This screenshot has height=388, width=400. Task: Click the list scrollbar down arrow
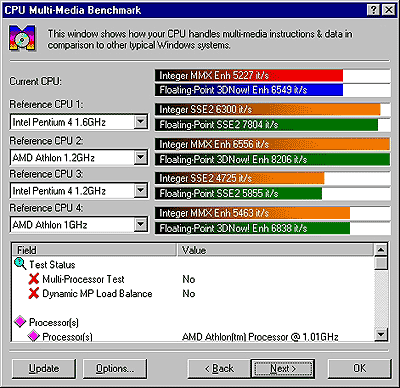pyautogui.click(x=381, y=334)
